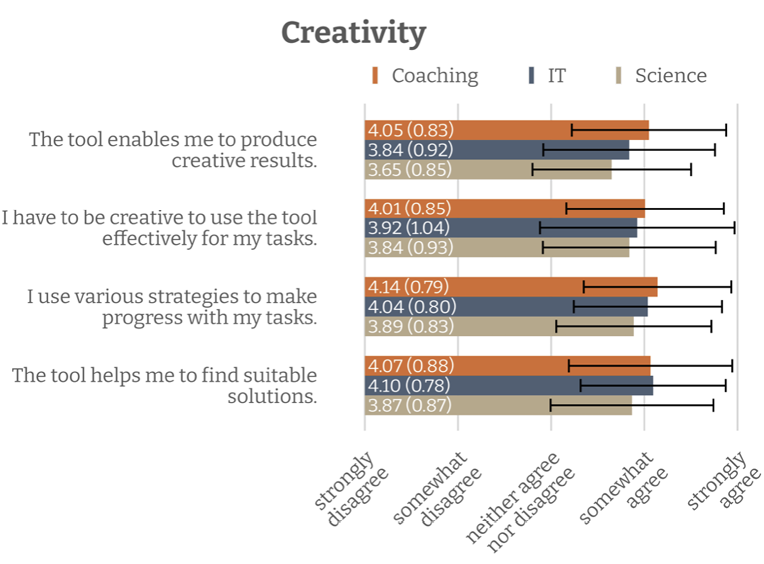Image resolution: width=764 pixels, height=564 pixels.
Task: Select the "find suitable solutions" statement label
Action: pos(164,385)
